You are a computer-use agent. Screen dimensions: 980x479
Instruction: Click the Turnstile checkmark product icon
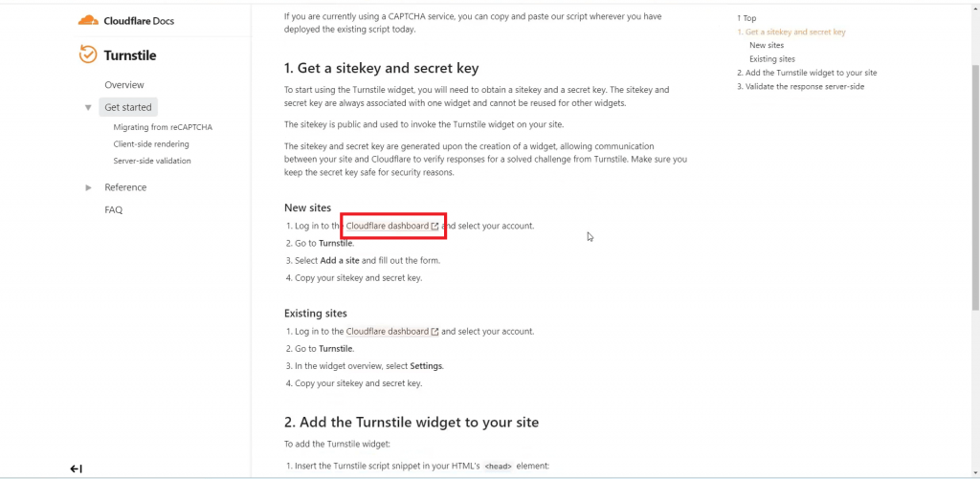88,54
